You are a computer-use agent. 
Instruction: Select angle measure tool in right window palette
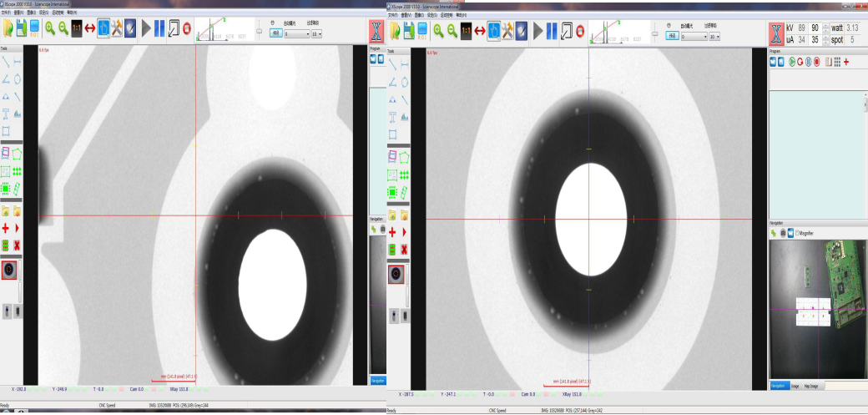tap(392, 82)
